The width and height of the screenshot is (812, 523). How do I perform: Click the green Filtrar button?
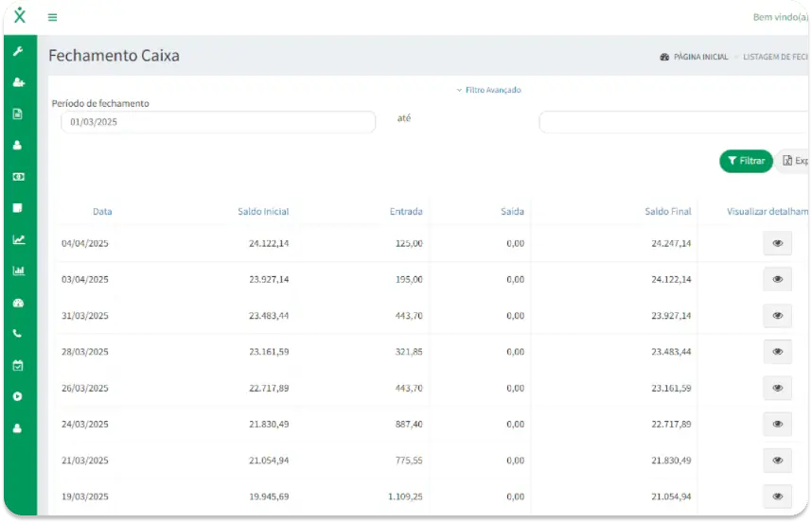[746, 161]
